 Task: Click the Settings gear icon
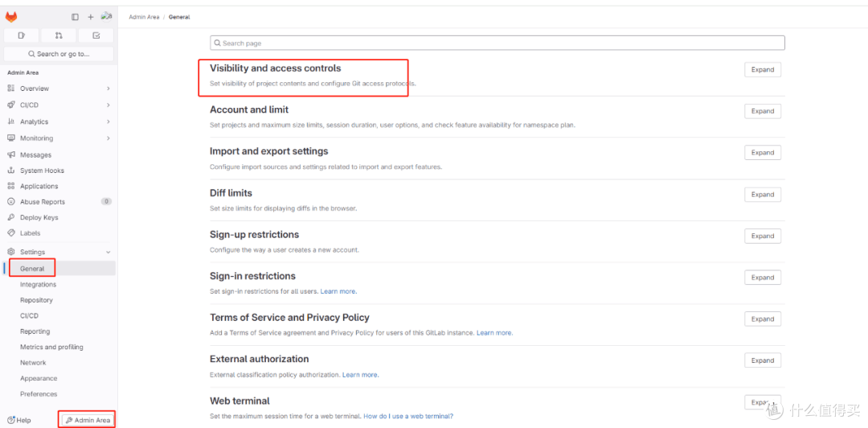pos(11,252)
